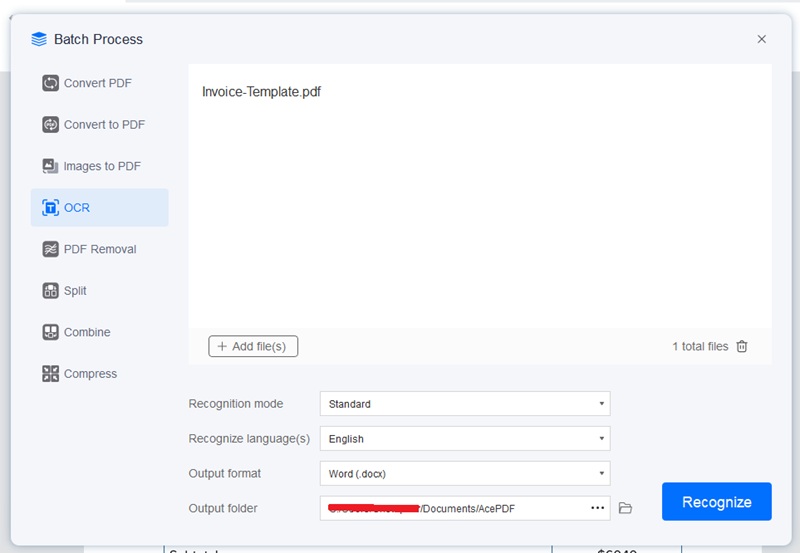Viewport: 800px width, 553px height.
Task: Click the OCR text-scan icon
Action: click(50, 208)
